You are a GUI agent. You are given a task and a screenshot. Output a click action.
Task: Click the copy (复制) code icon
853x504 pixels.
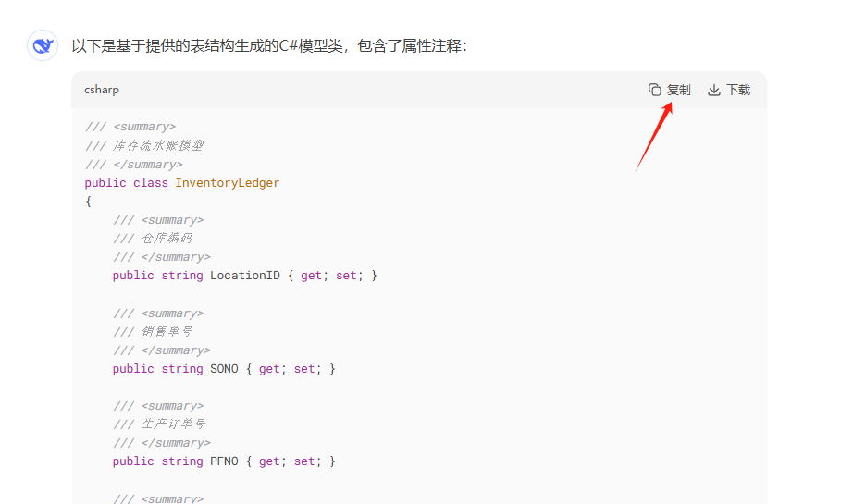pos(655,90)
